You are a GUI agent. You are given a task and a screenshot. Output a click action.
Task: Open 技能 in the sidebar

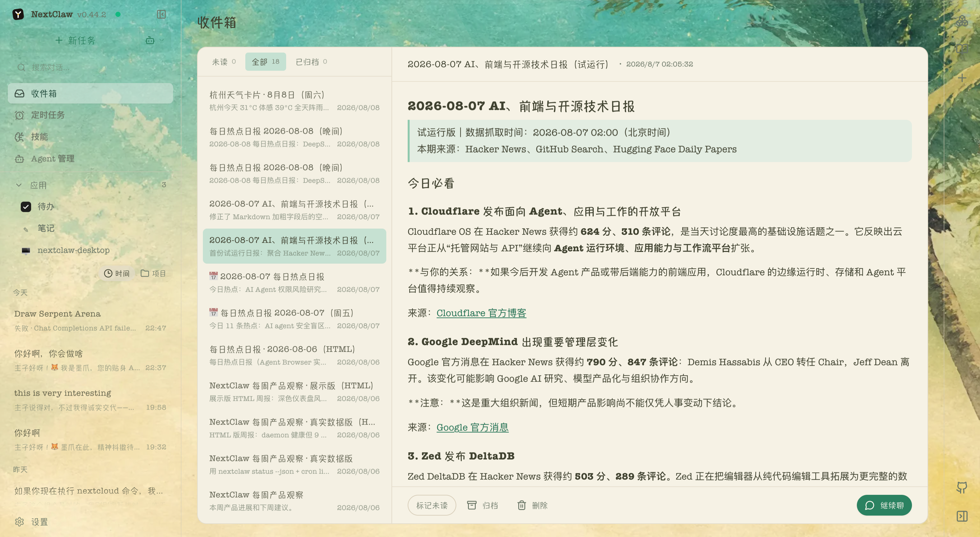click(x=90, y=137)
